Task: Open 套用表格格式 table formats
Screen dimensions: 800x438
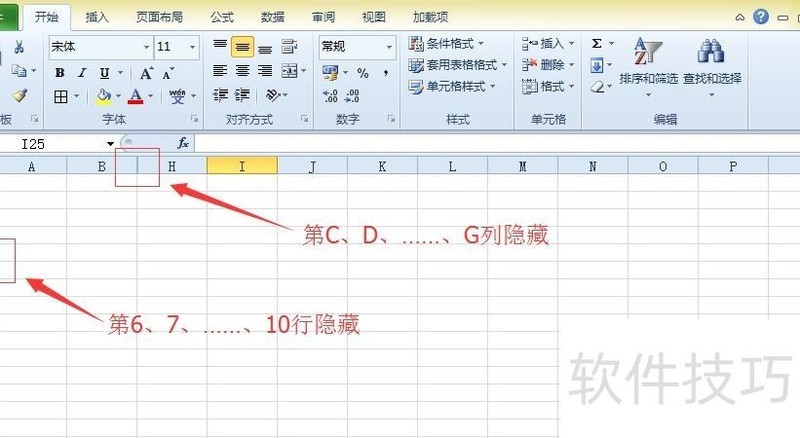Action: (x=458, y=65)
